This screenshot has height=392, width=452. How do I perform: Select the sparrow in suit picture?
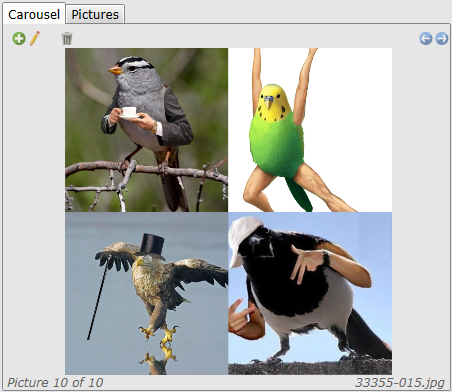[x=147, y=130]
